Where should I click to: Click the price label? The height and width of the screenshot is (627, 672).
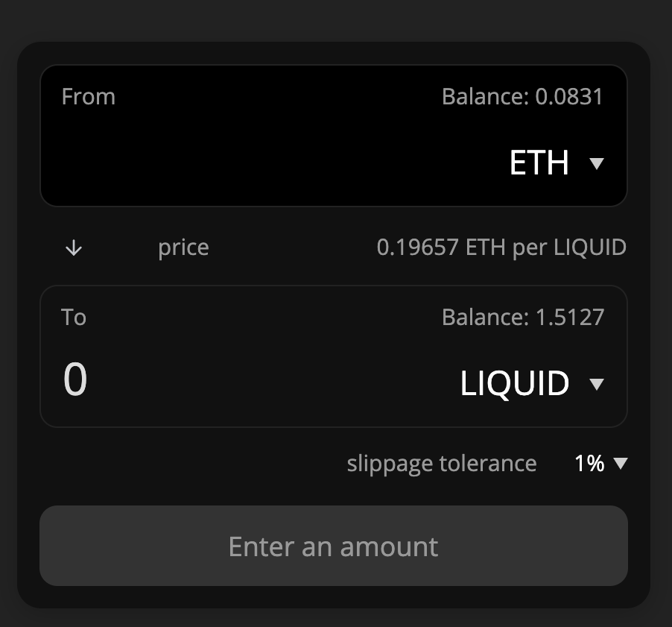point(183,248)
